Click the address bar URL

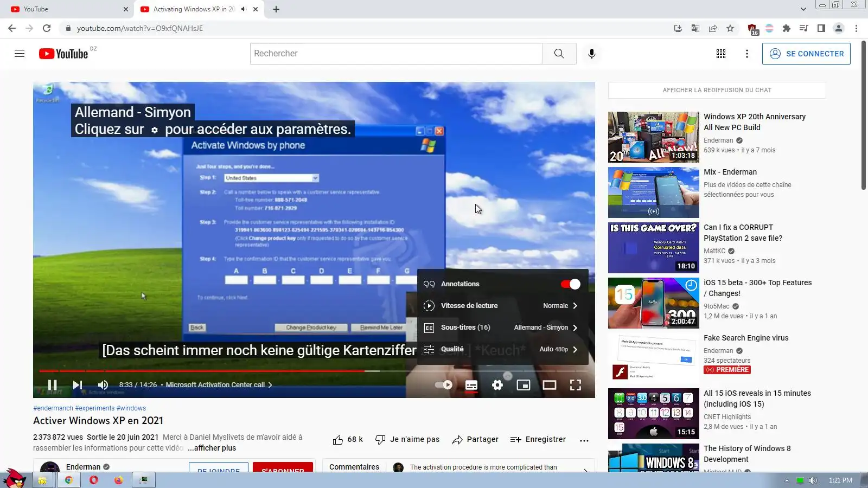pos(140,28)
